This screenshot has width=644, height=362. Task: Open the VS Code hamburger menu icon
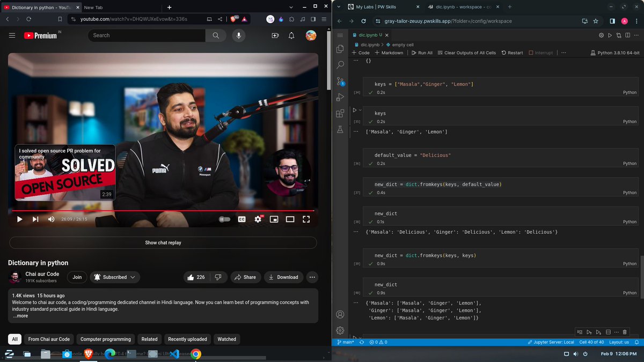point(340,35)
